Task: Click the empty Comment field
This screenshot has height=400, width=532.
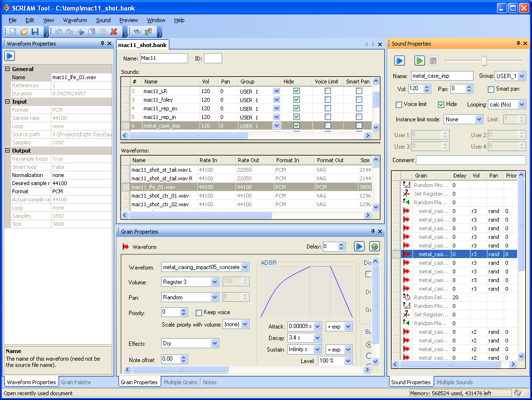Action: tap(471, 160)
